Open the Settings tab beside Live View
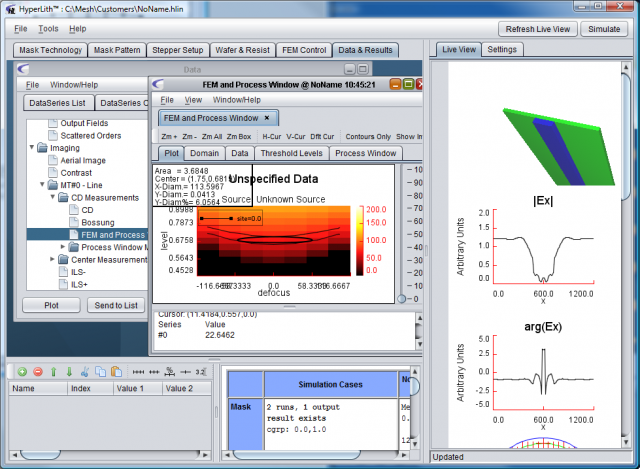 coord(502,49)
